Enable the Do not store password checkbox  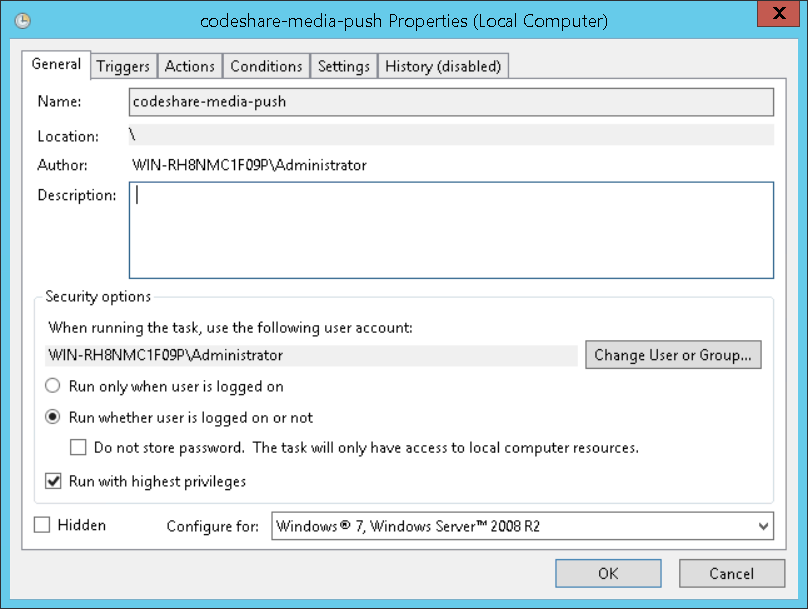click(x=78, y=448)
